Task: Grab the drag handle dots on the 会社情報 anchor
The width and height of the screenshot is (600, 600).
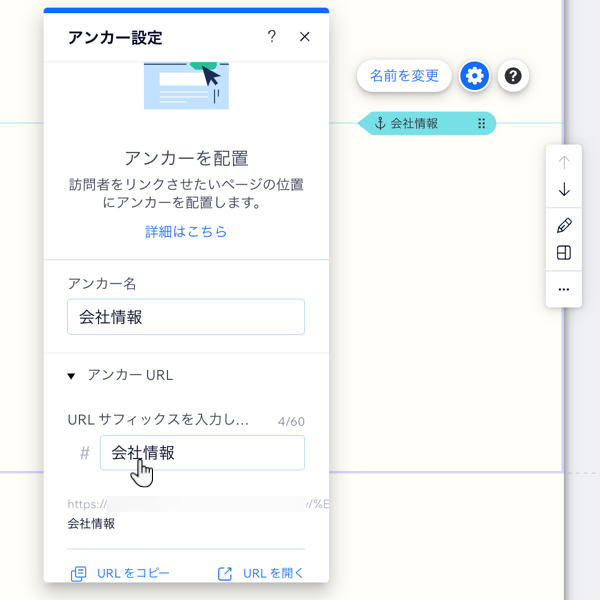Action: (x=481, y=123)
